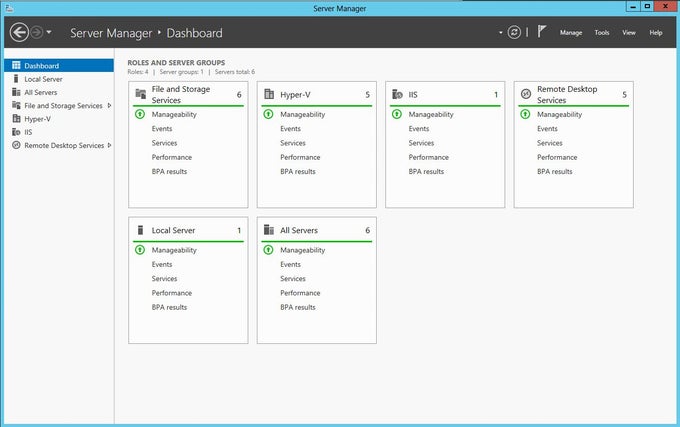The width and height of the screenshot is (680, 427).
Task: Select Dashboard in the sidebar
Action: click(59, 65)
